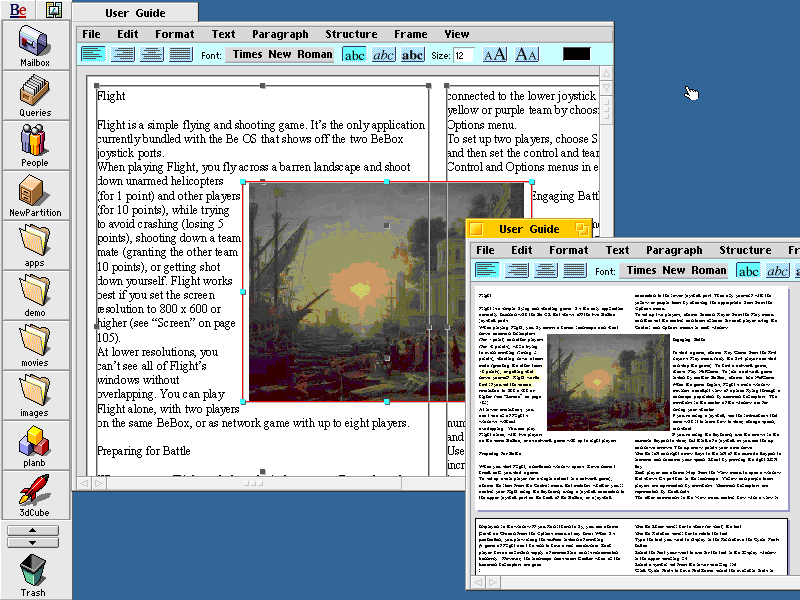The width and height of the screenshot is (800, 600).
Task: Open the demo folder
Action: click(x=35, y=296)
